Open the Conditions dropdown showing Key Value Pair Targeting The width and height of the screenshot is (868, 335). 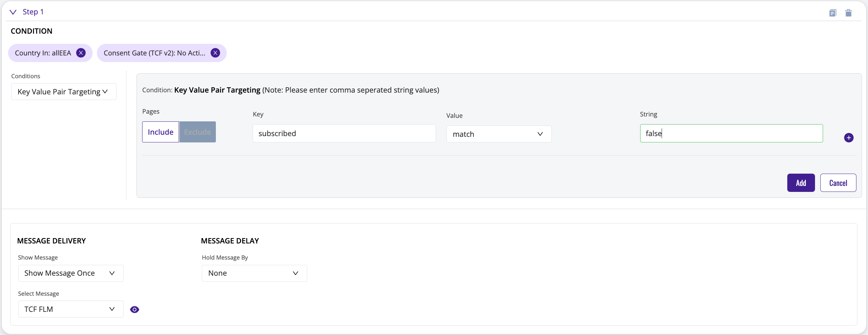pyautogui.click(x=63, y=92)
